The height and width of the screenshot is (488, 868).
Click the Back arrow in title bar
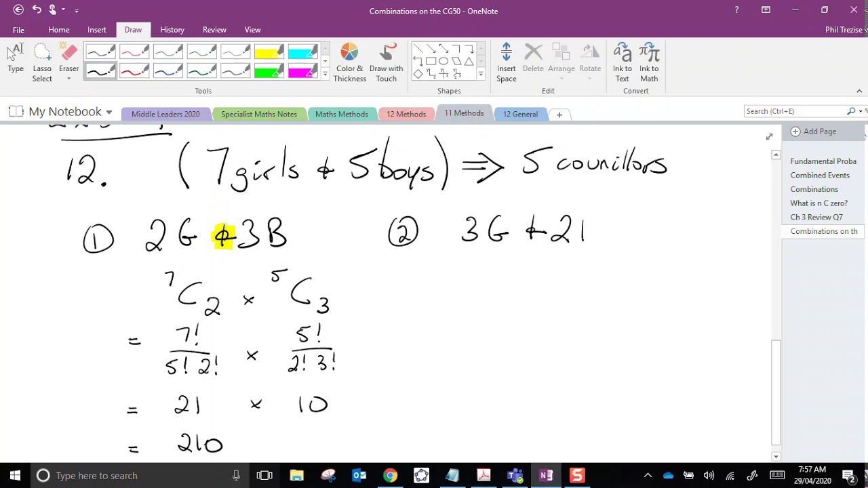coord(18,10)
